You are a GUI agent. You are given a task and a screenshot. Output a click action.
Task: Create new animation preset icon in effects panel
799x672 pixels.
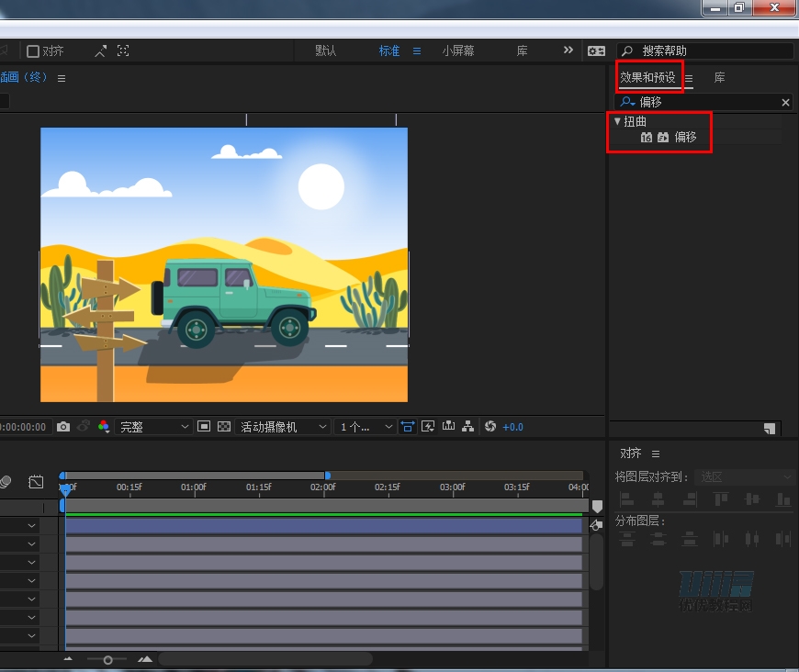[770, 429]
